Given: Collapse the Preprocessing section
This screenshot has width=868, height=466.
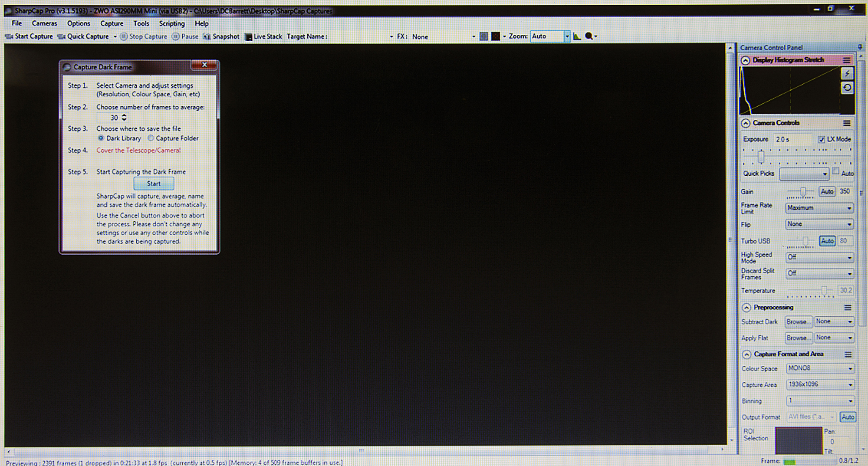Looking at the screenshot, I should [746, 308].
